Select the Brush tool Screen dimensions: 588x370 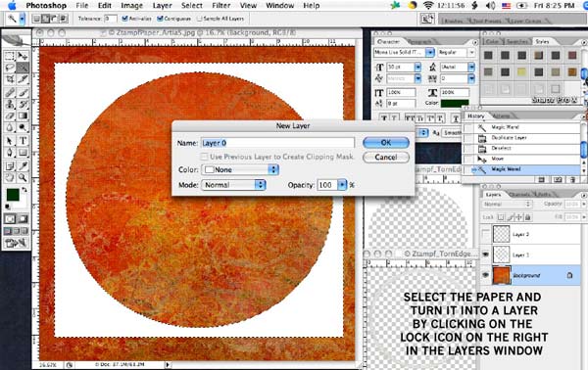(x=23, y=92)
